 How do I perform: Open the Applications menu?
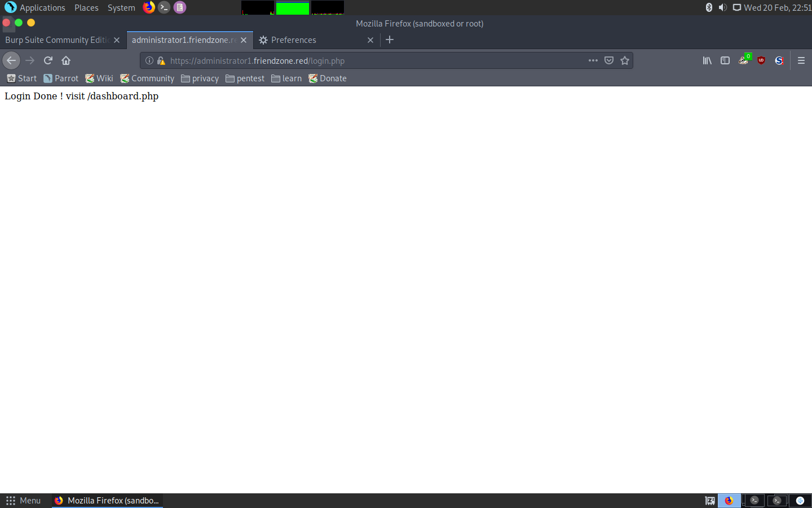point(35,7)
